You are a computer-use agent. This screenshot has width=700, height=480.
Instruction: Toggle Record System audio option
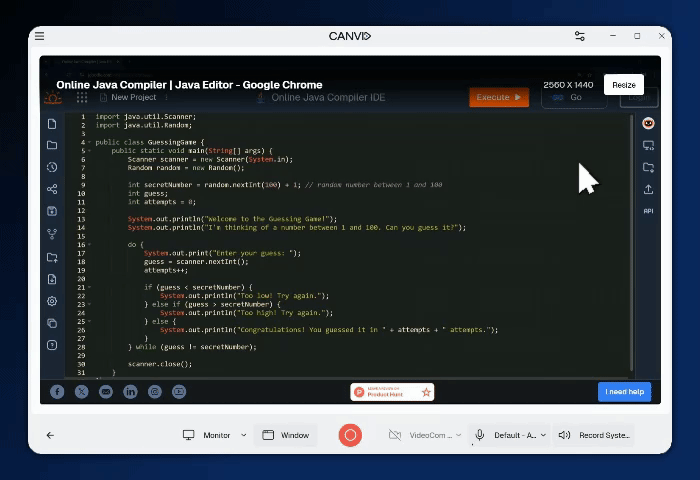point(594,435)
